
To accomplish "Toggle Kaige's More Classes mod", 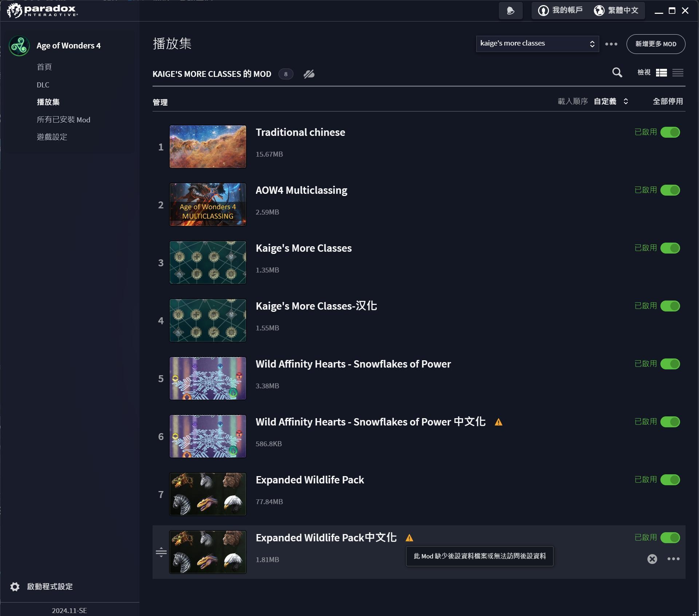I will pos(670,248).
